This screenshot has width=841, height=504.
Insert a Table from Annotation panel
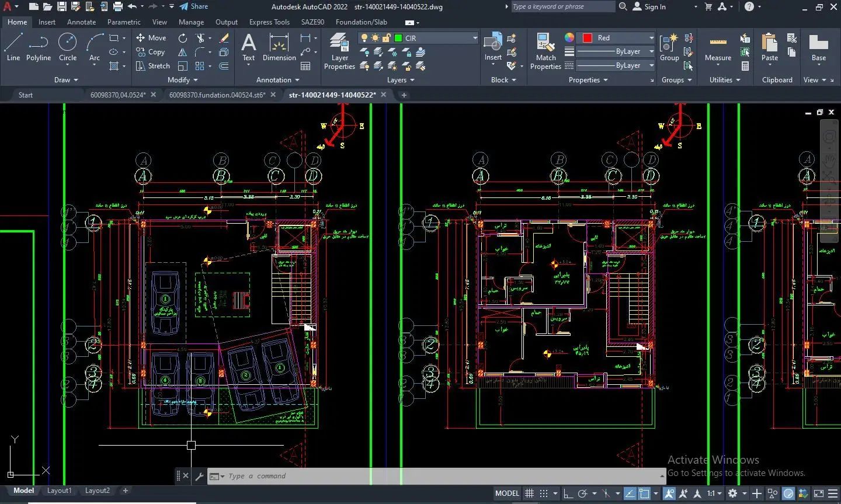point(305,66)
